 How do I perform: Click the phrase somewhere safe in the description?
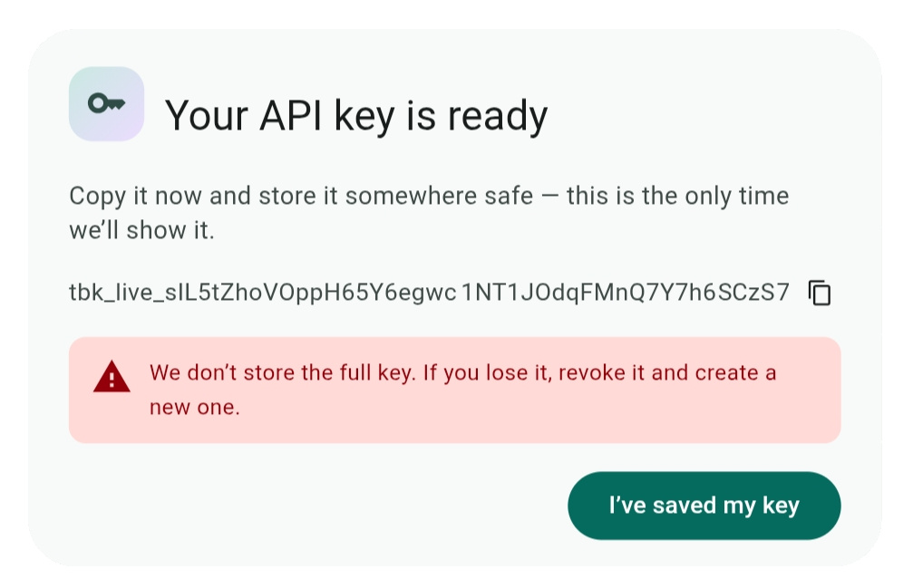[x=439, y=196]
